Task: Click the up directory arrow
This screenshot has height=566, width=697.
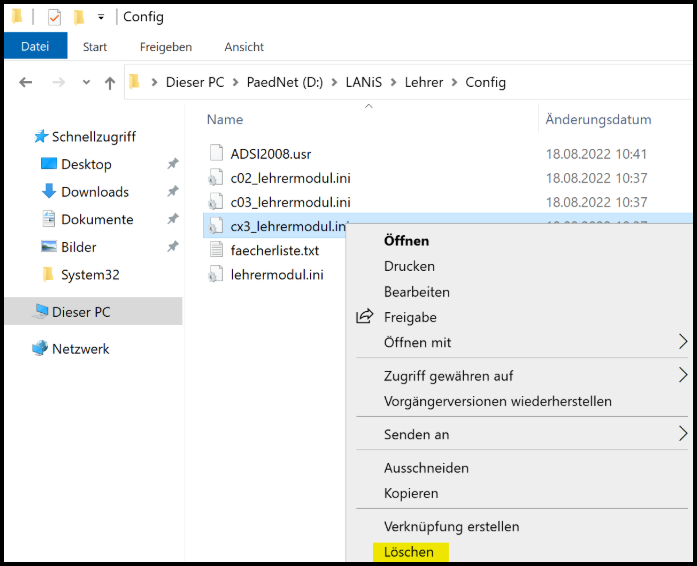Action: (109, 83)
